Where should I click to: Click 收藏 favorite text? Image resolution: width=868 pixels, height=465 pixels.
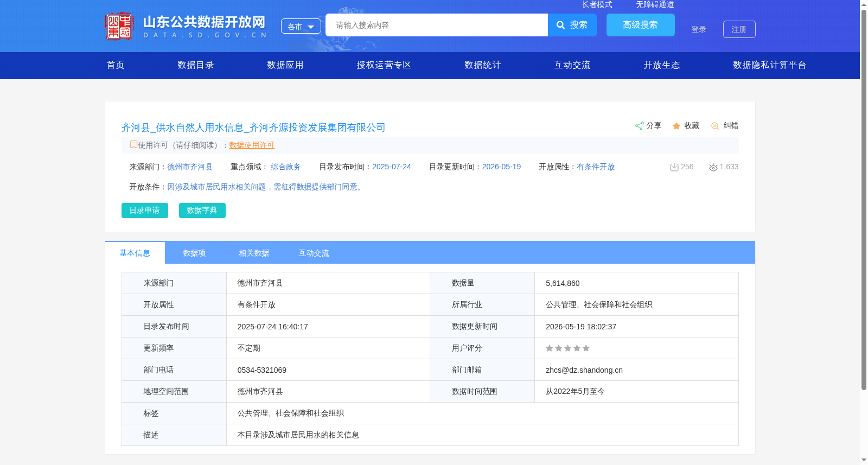(x=692, y=126)
